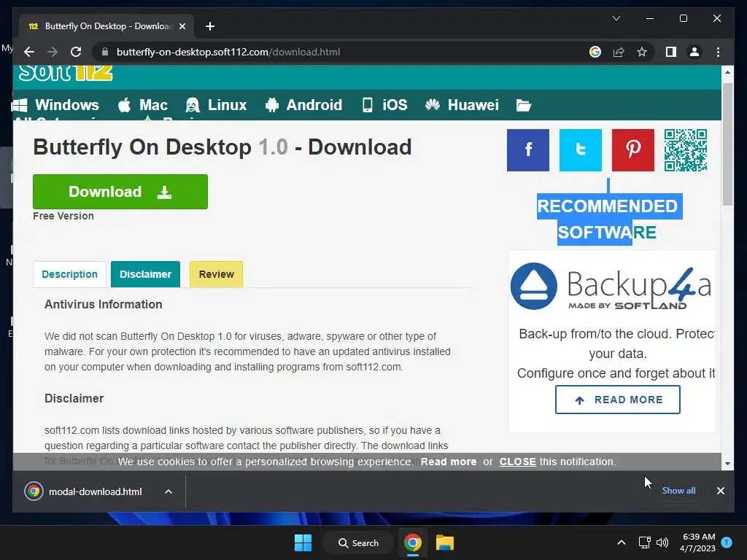Image resolution: width=747 pixels, height=560 pixels.
Task: Expand tab search dropdown arrow
Action: tap(616, 18)
